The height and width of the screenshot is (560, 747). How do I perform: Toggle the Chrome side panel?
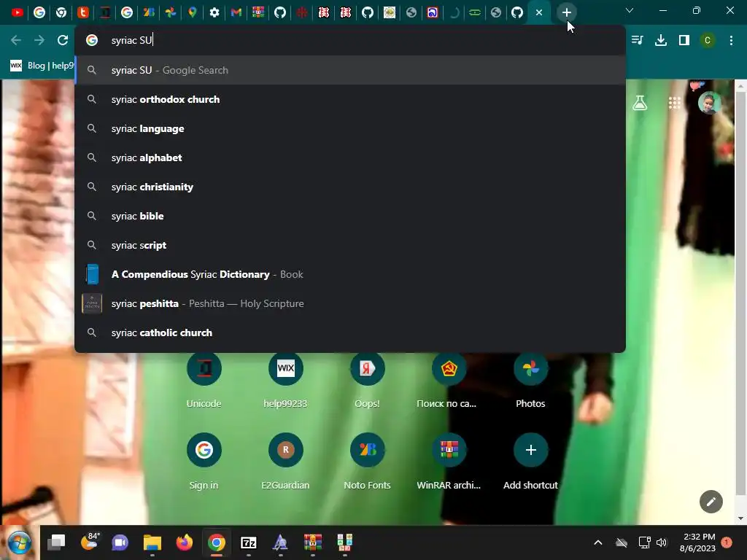684,40
